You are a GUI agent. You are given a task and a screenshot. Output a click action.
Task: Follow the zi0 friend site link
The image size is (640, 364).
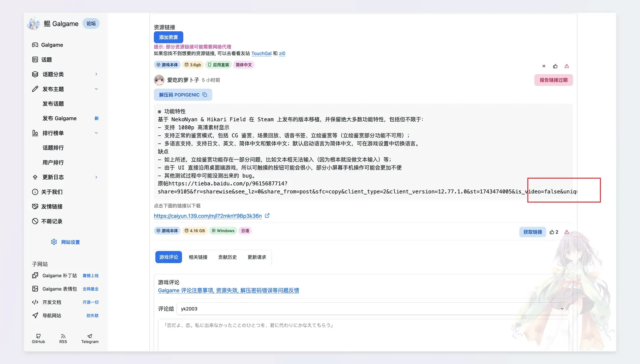pyautogui.click(x=282, y=54)
